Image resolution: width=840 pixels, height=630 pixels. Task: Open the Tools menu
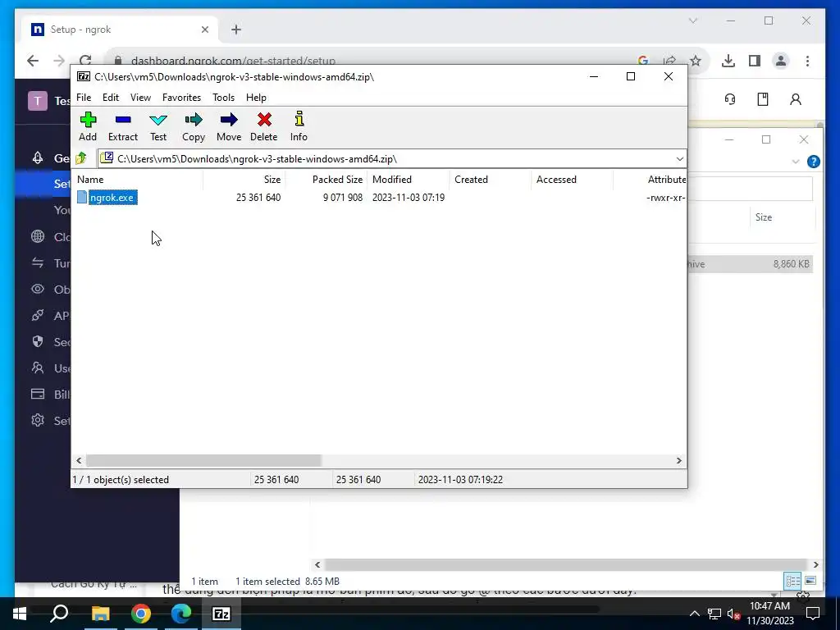(223, 98)
